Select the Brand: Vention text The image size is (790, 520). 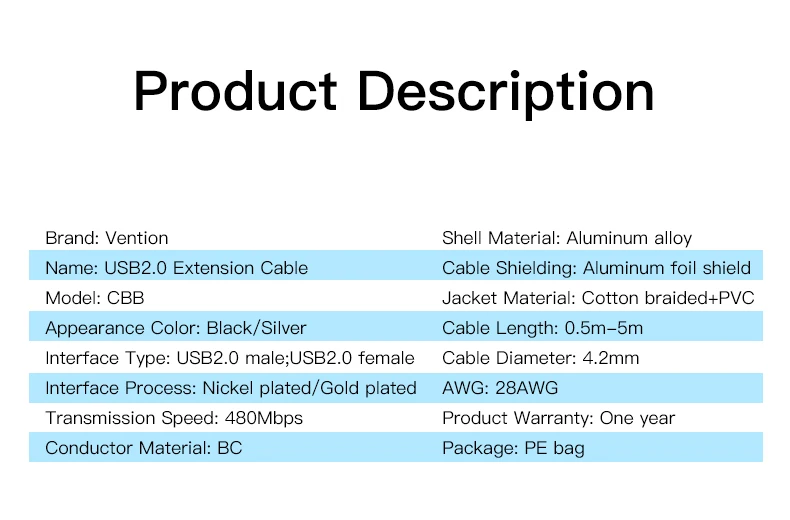[x=107, y=238]
